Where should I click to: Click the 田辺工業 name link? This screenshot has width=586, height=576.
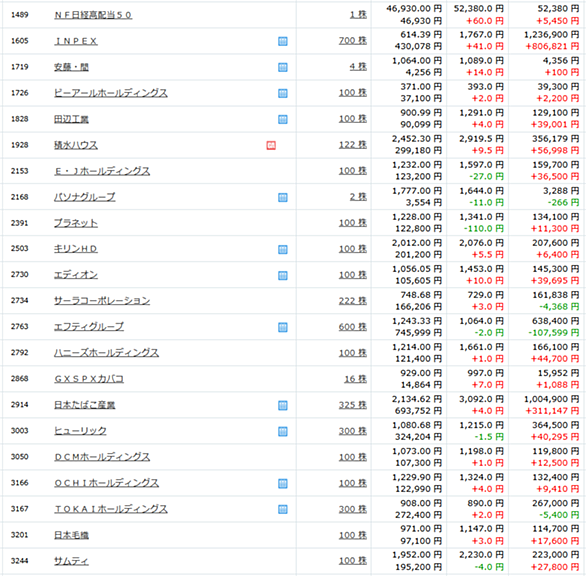[71, 119]
